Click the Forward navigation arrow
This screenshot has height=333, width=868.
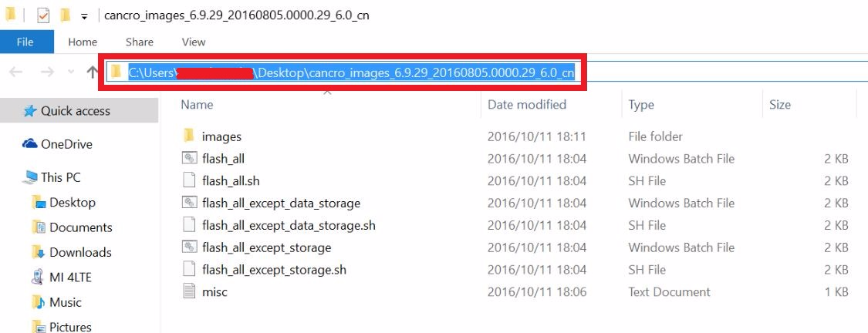click(x=47, y=72)
